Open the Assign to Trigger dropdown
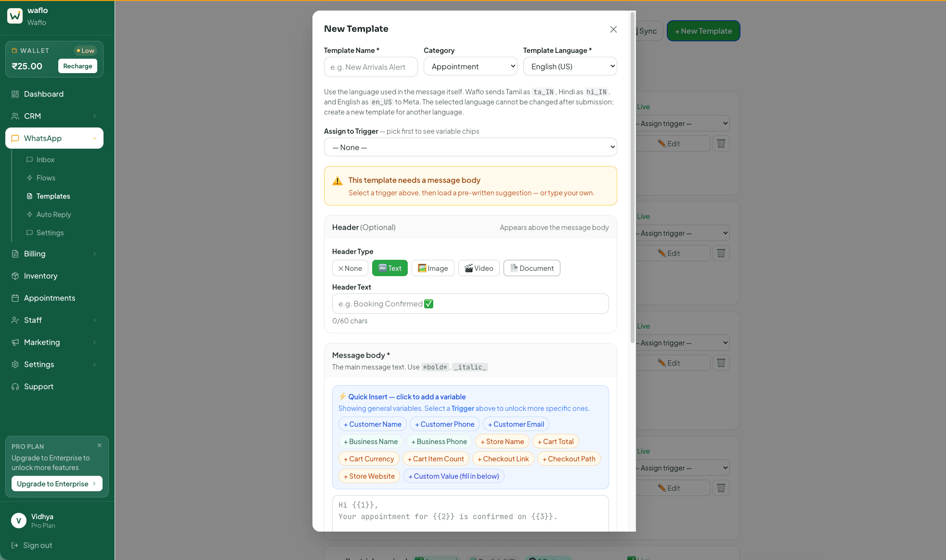 pyautogui.click(x=470, y=147)
